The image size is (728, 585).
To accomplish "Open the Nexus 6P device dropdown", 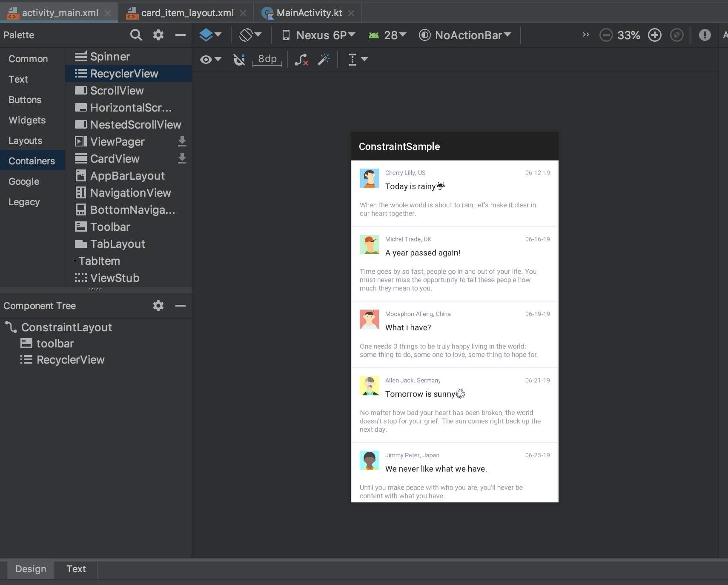I will point(318,35).
